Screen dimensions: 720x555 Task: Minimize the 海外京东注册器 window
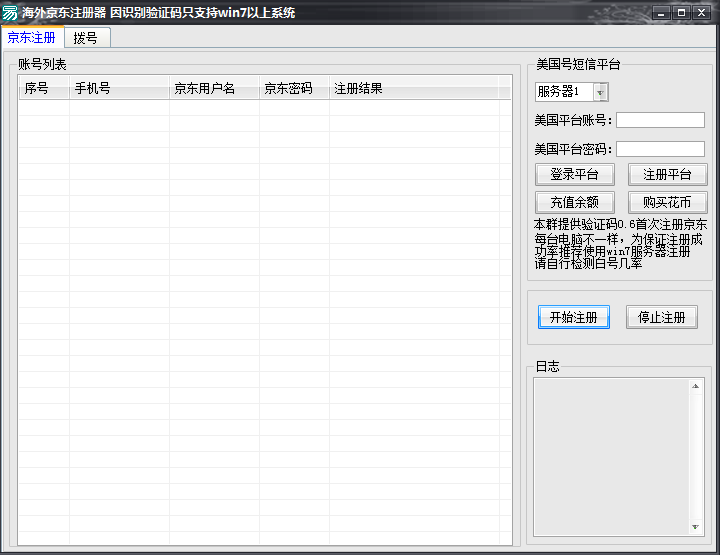coord(661,13)
